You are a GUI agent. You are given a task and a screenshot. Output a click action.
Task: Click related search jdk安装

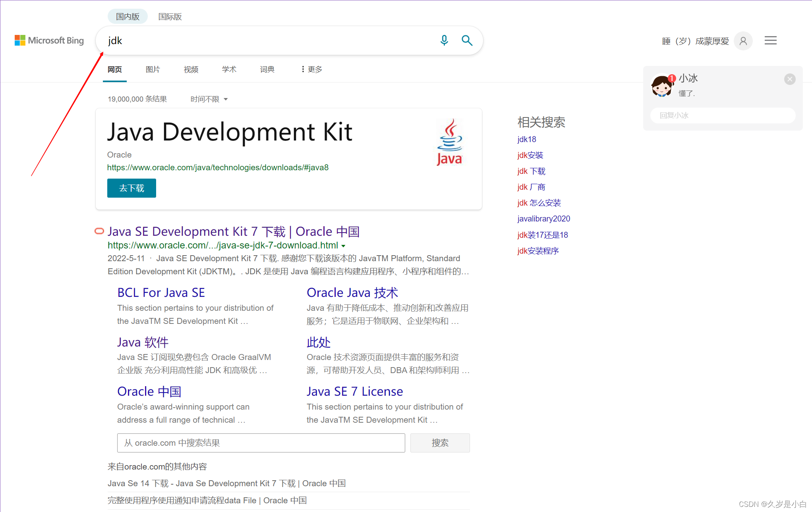(530, 155)
